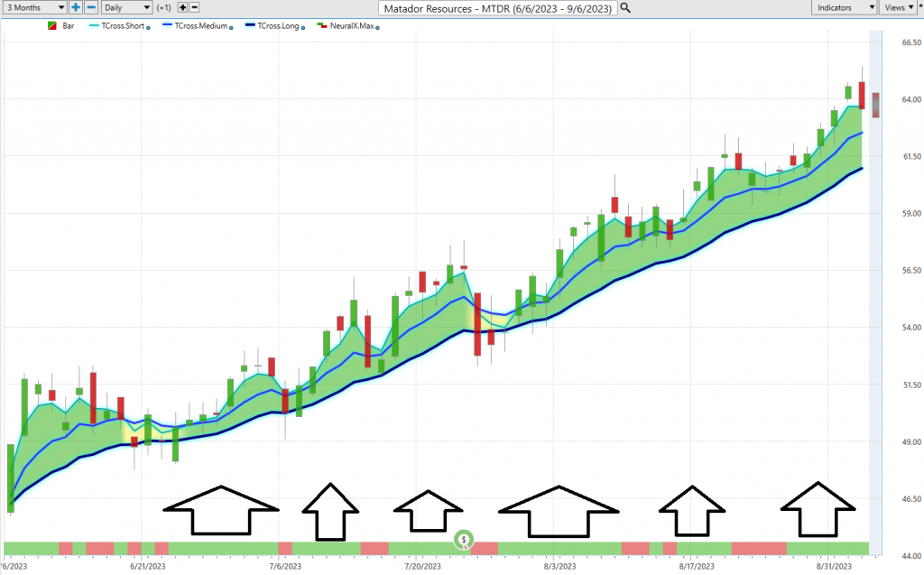Screen dimensions: 924x575
Task: Click the blue minus zoom-out button
Action: tap(91, 7)
